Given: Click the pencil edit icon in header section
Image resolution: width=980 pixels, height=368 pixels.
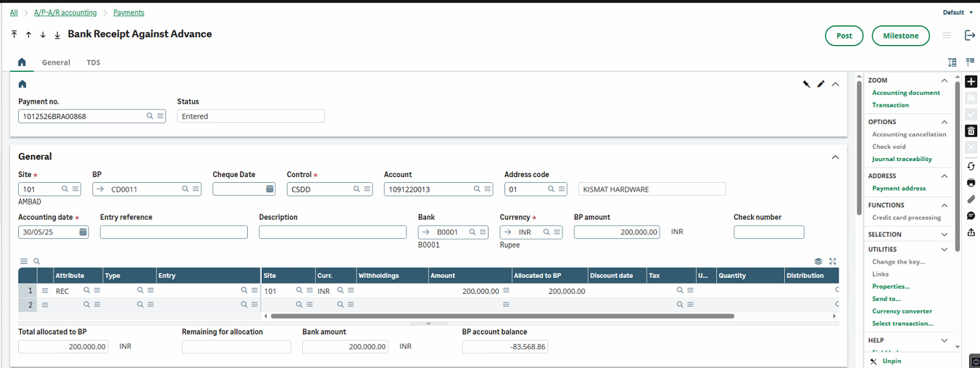Looking at the screenshot, I should click(821, 84).
